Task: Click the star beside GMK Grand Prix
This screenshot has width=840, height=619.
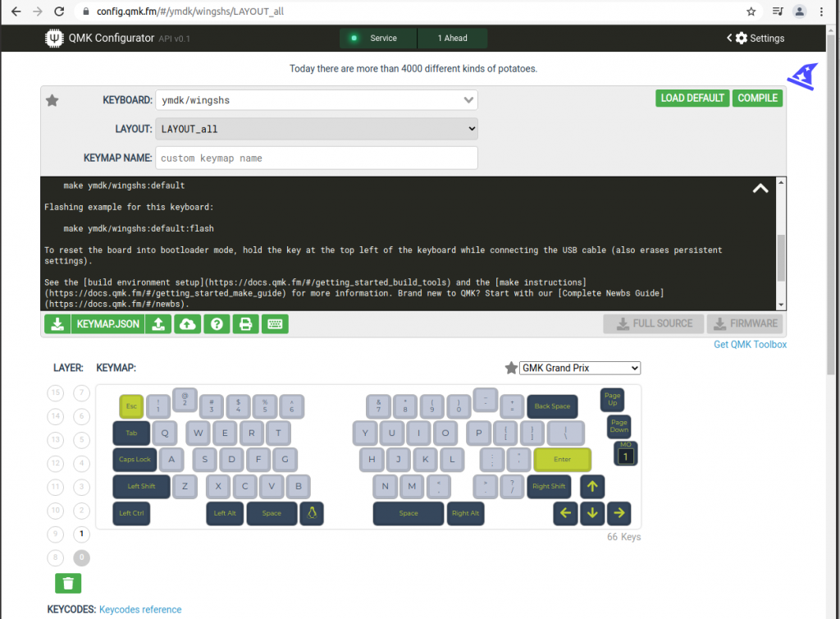Action: pyautogui.click(x=511, y=368)
